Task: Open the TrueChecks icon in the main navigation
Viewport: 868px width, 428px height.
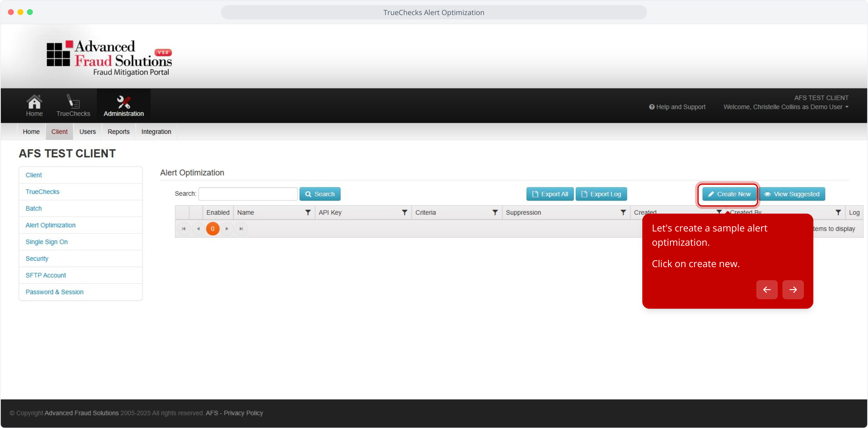Action: pyautogui.click(x=73, y=105)
